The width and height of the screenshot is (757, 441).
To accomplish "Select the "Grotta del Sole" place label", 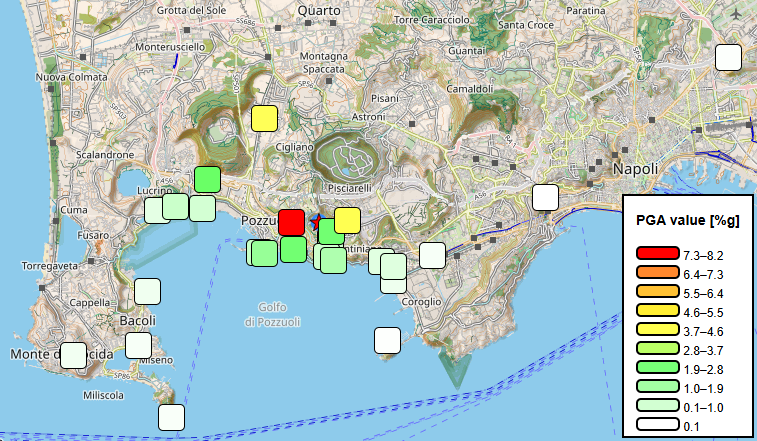I will point(191,10).
